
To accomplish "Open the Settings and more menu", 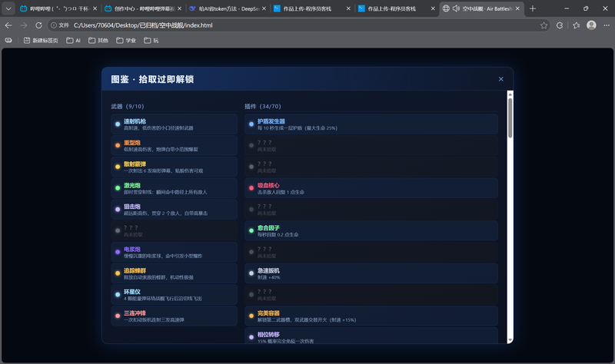I will pyautogui.click(x=607, y=25).
